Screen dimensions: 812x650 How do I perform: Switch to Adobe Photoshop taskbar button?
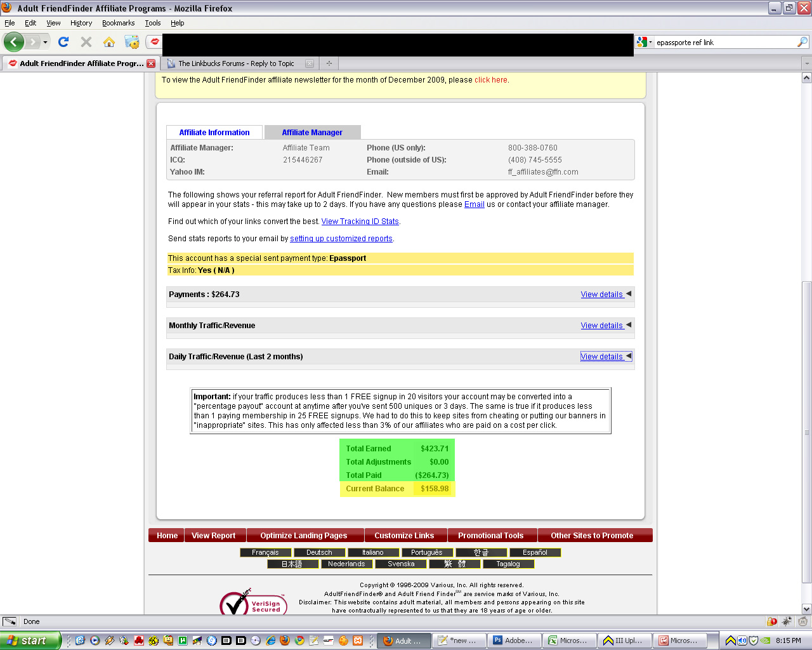coord(516,640)
